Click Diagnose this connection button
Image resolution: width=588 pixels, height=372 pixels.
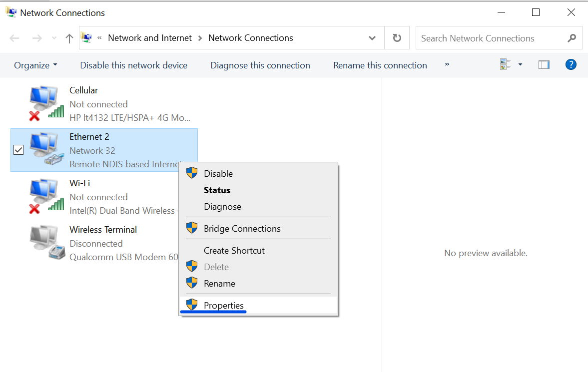(260, 65)
